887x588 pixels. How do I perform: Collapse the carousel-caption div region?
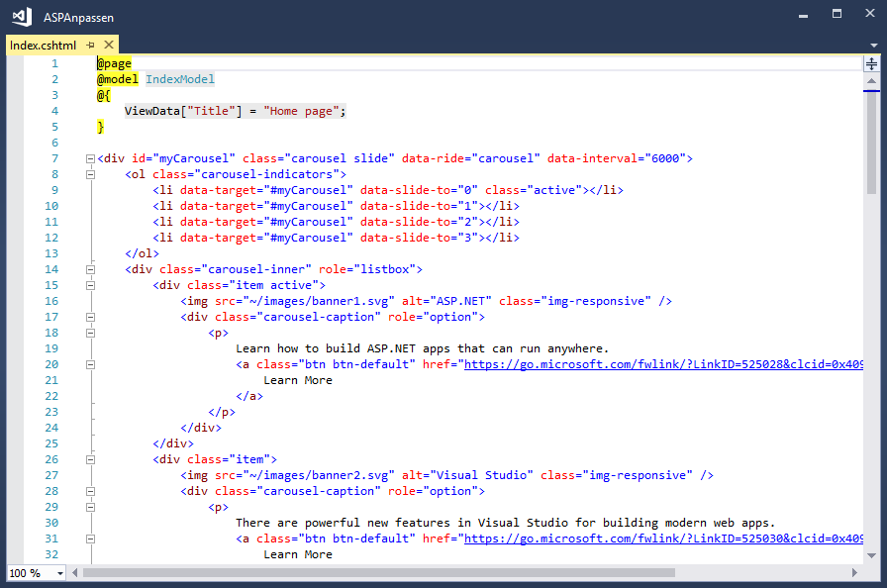pos(90,316)
